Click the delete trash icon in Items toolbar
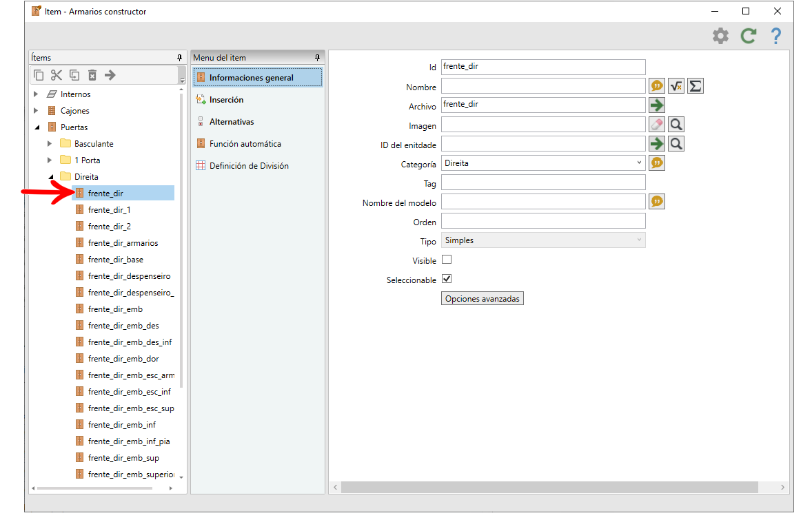Screen dimensions: 812x522 [x=92, y=76]
